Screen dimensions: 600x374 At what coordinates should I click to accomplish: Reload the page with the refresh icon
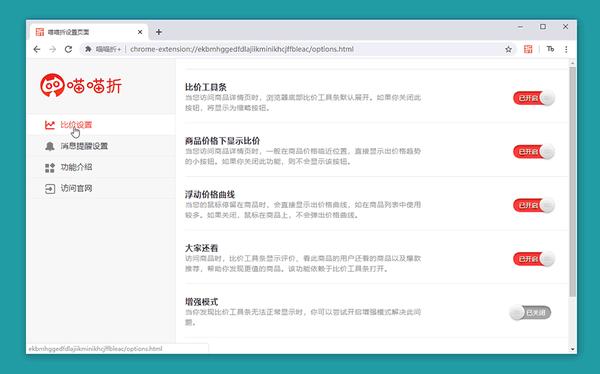click(x=68, y=49)
